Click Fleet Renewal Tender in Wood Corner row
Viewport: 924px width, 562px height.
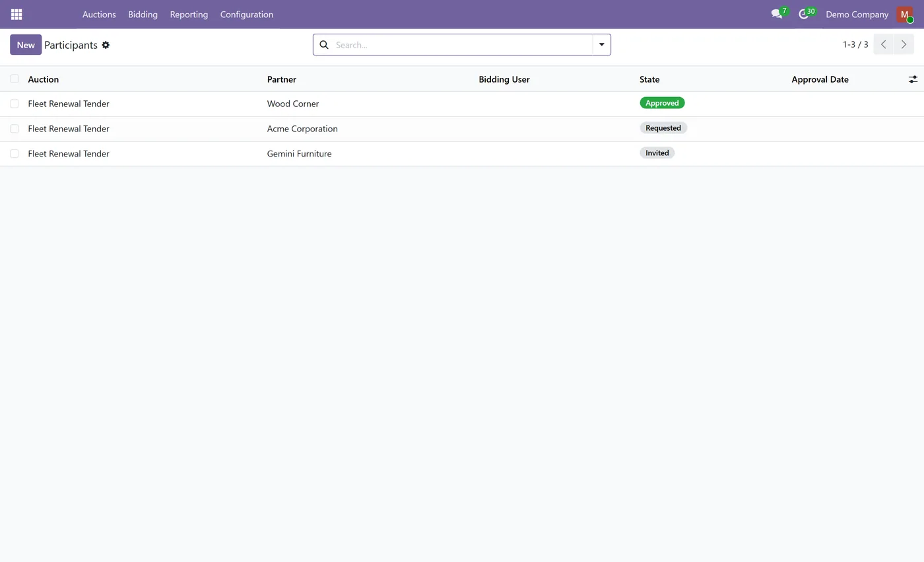(69, 104)
